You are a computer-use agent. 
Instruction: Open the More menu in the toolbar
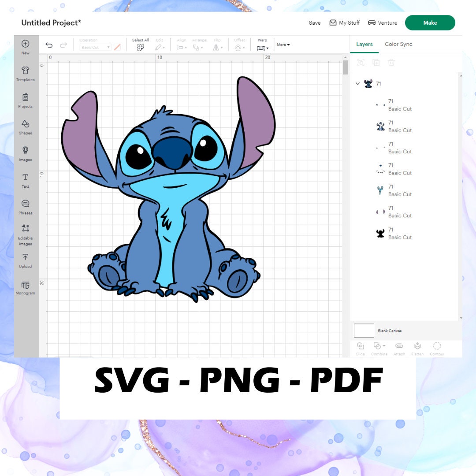[x=283, y=45]
